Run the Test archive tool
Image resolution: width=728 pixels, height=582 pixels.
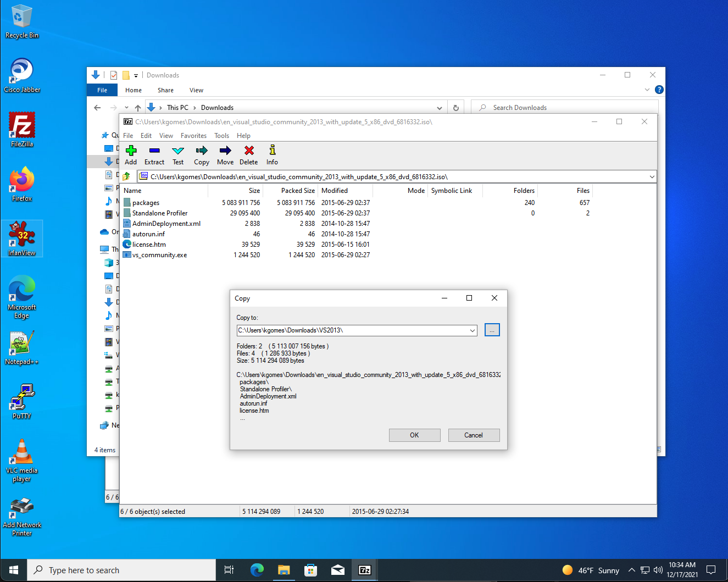[178, 151]
